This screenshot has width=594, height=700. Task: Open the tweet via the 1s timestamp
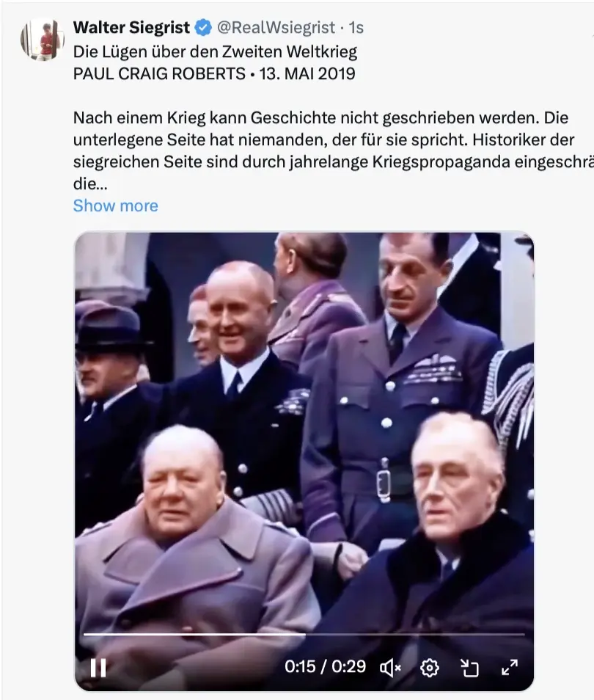pos(356,28)
